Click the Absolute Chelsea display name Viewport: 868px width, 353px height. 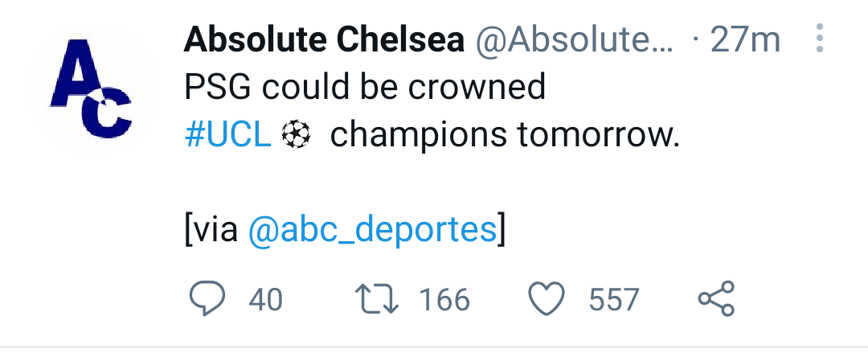(324, 39)
